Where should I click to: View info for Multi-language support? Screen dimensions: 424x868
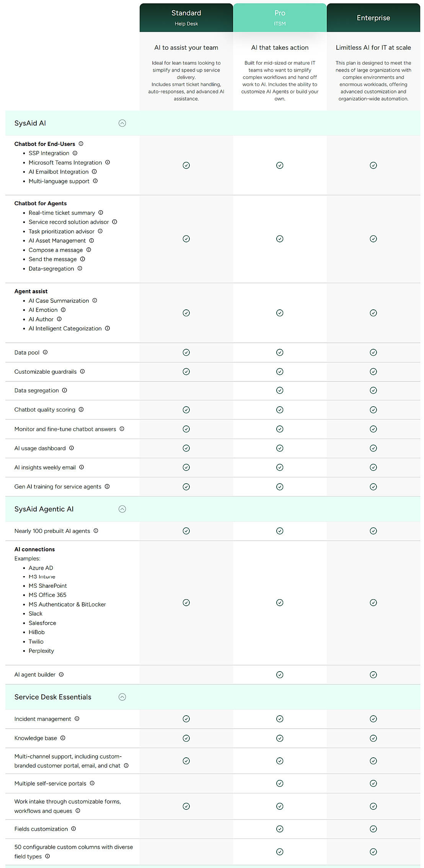pos(95,181)
